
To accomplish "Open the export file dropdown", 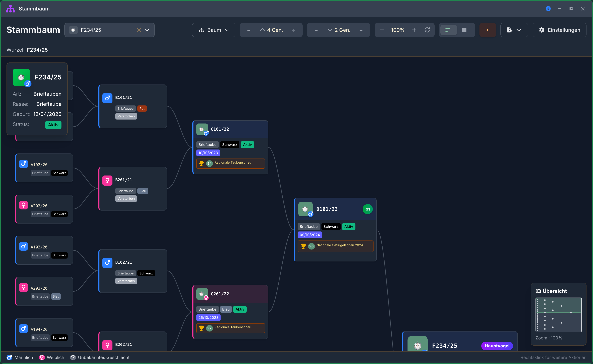I will (514, 30).
